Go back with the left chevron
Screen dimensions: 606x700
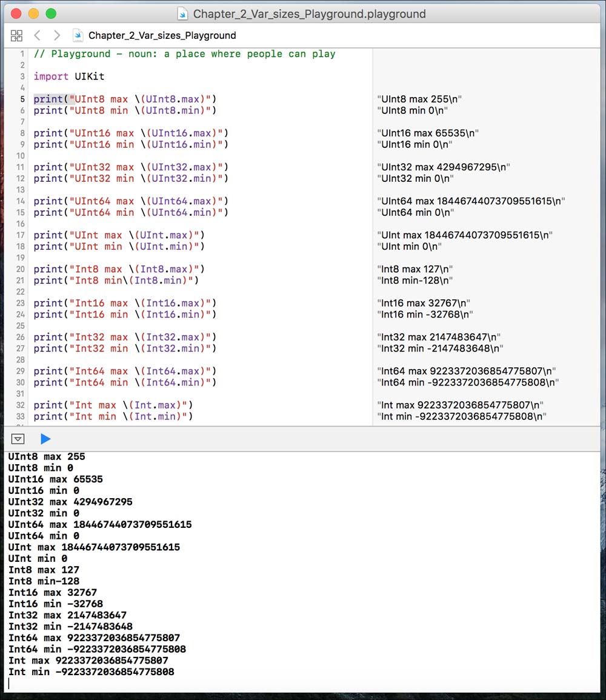tap(38, 36)
